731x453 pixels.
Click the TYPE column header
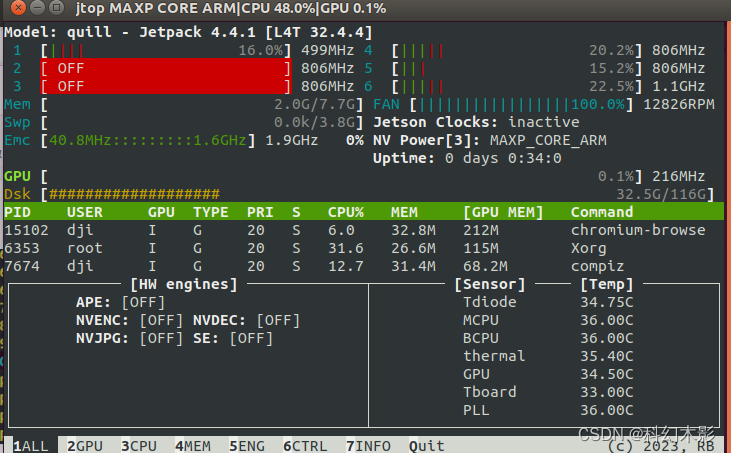[211, 212]
